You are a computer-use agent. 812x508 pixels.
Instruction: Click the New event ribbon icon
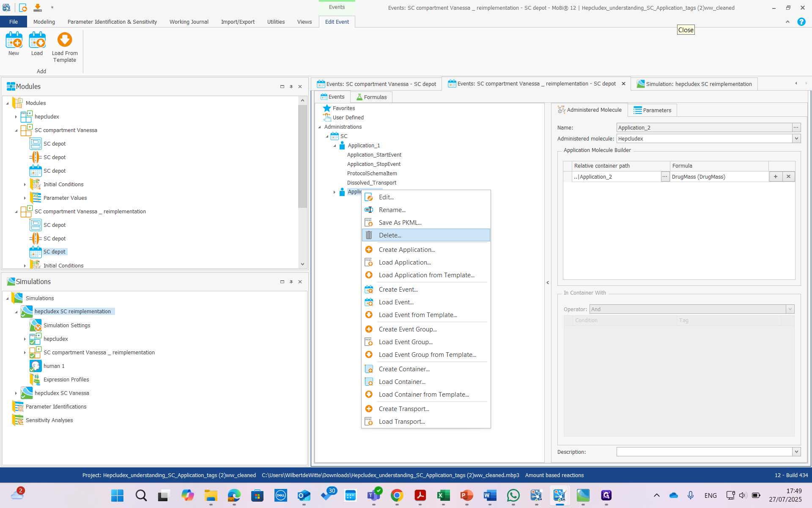pyautogui.click(x=14, y=41)
